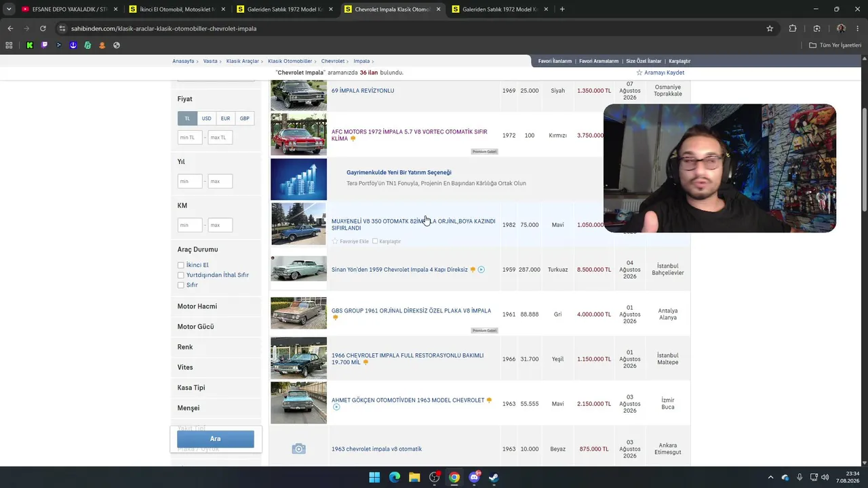
Task: Check the Sıfır vehicle condition checkbox
Action: coord(181,285)
